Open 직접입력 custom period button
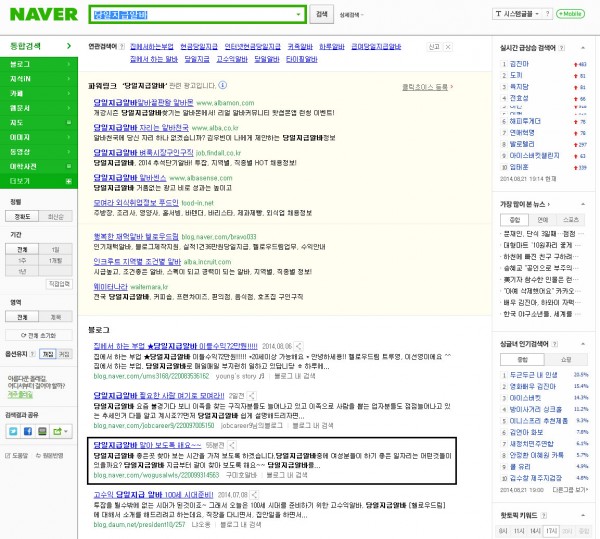The height and width of the screenshot is (539, 600). tap(59, 284)
